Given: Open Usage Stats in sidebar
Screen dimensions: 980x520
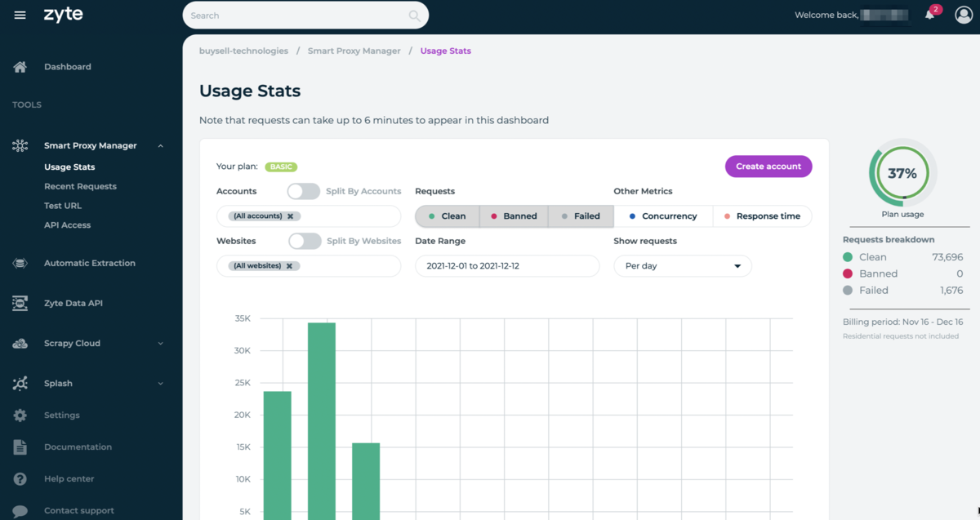Looking at the screenshot, I should pyautogui.click(x=69, y=167).
